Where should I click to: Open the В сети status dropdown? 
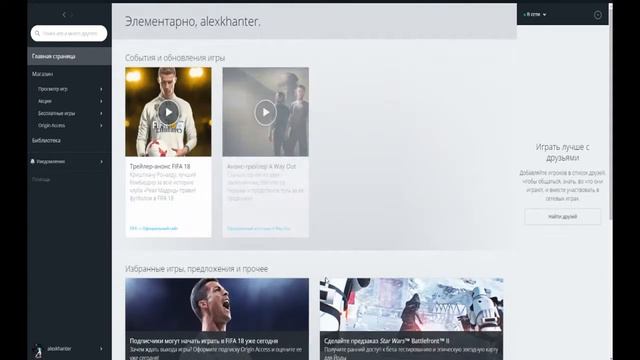click(x=535, y=14)
